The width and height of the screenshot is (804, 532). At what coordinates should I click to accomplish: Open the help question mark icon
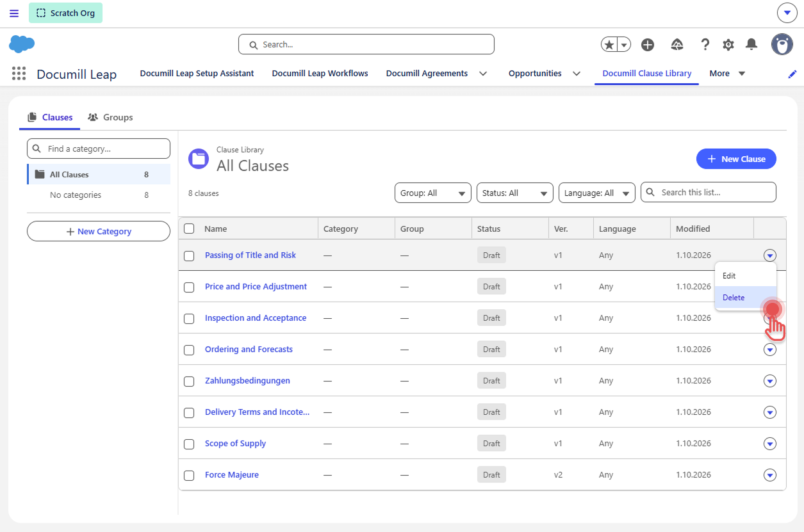[705, 44]
